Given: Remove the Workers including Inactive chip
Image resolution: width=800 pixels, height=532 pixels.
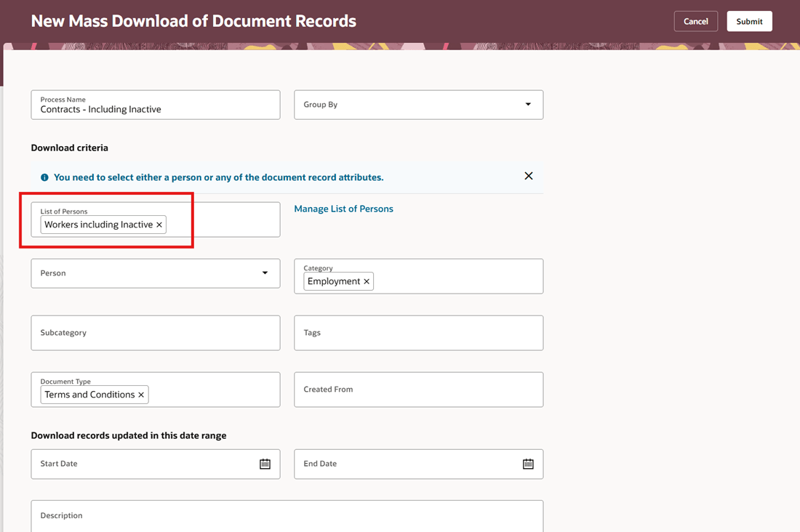Looking at the screenshot, I should click(159, 225).
